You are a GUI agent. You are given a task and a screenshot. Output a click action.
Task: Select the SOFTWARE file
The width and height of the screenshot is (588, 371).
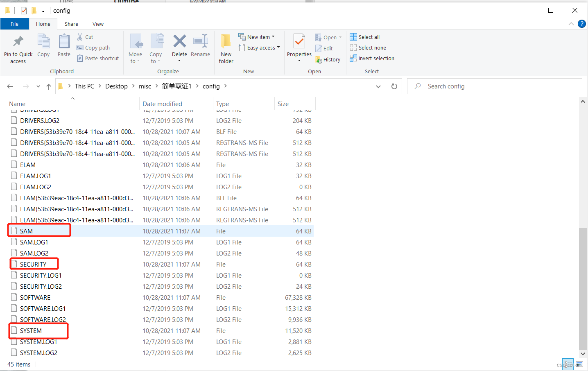click(x=161, y=297)
